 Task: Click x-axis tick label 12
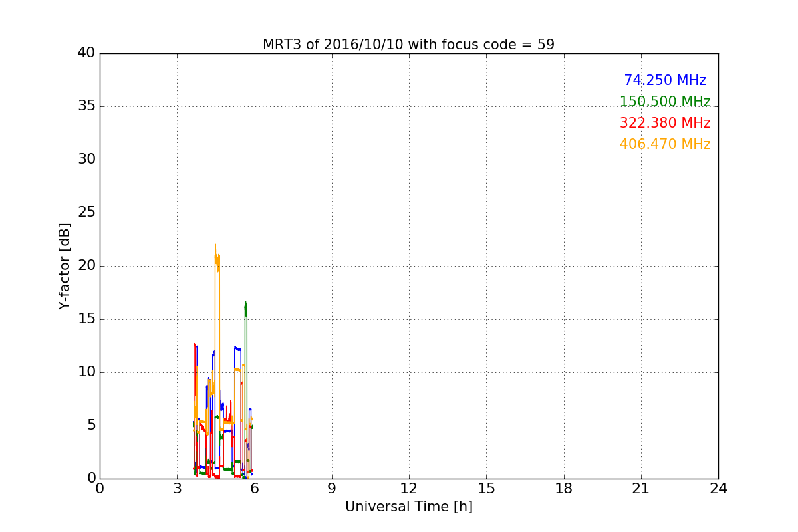click(x=408, y=488)
